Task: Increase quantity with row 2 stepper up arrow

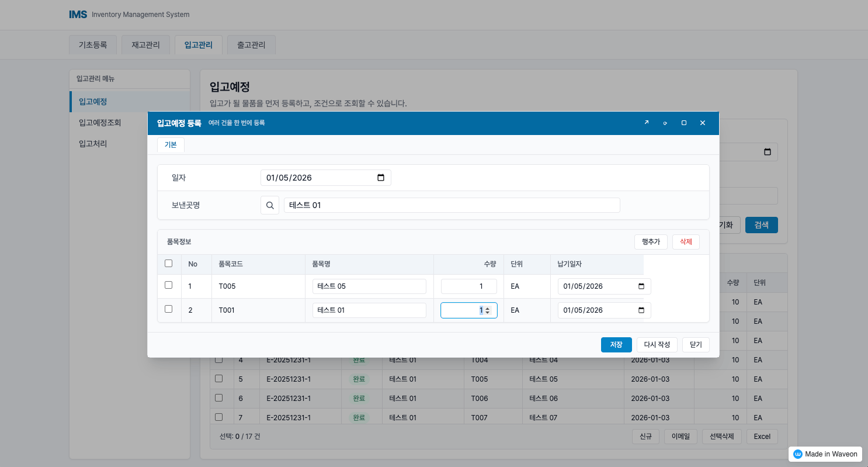Action: click(x=488, y=307)
